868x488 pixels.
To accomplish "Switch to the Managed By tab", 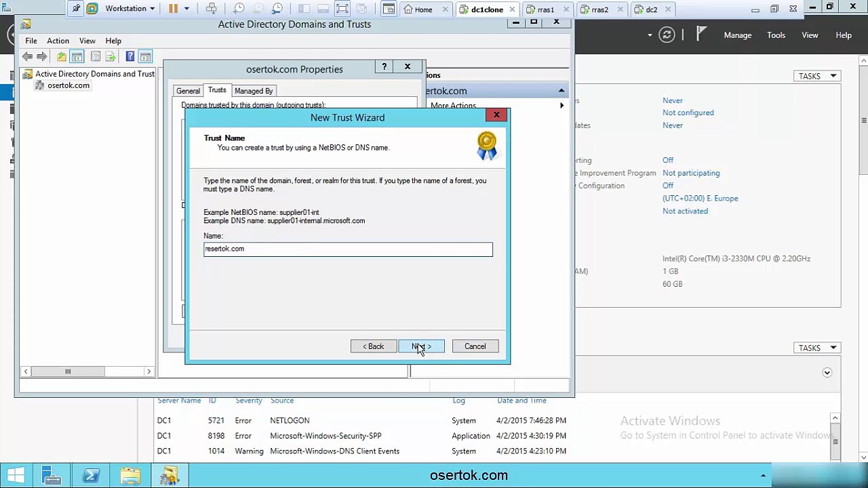I will (254, 91).
